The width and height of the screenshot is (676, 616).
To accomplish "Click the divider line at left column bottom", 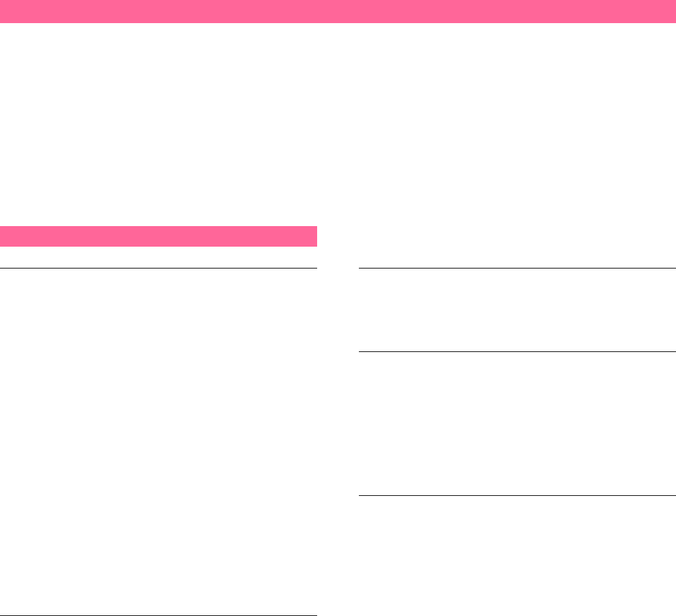I will coord(158,615).
